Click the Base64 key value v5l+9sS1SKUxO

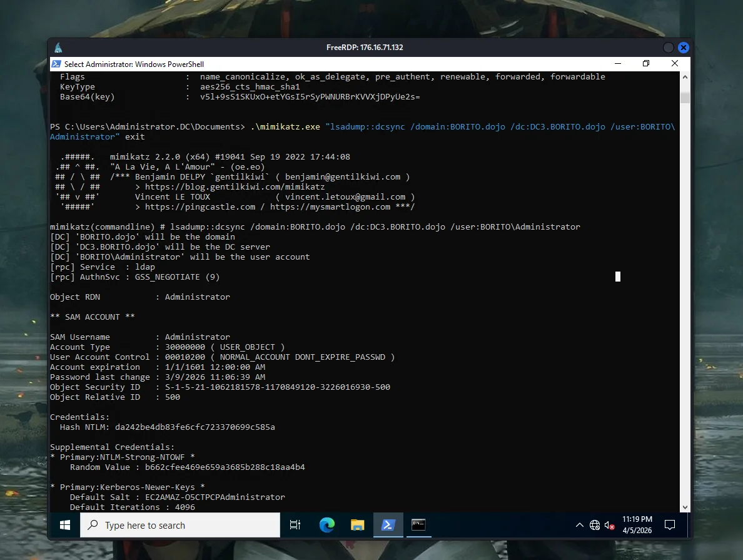point(310,97)
